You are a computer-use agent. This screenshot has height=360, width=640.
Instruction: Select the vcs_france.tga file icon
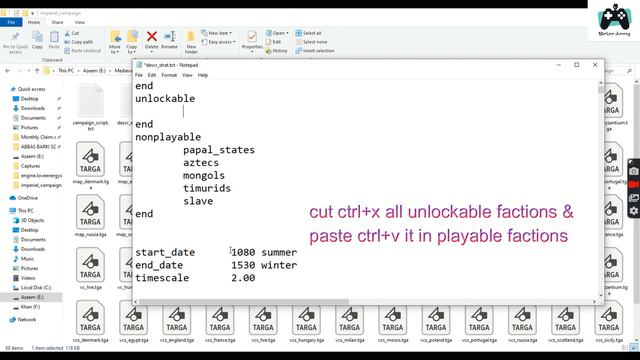point(220,318)
